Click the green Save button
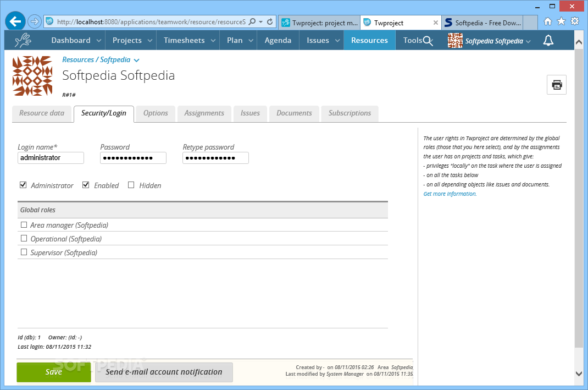 coord(54,372)
